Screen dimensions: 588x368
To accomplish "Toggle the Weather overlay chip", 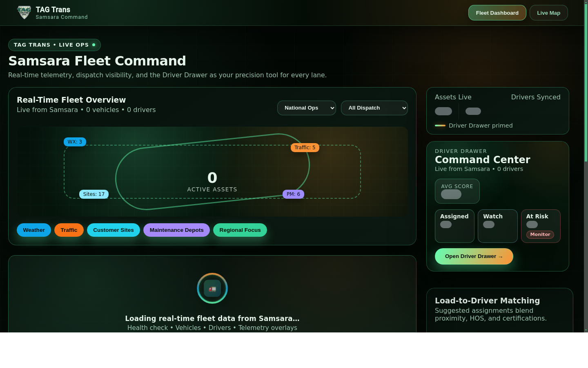I will (x=34, y=230).
